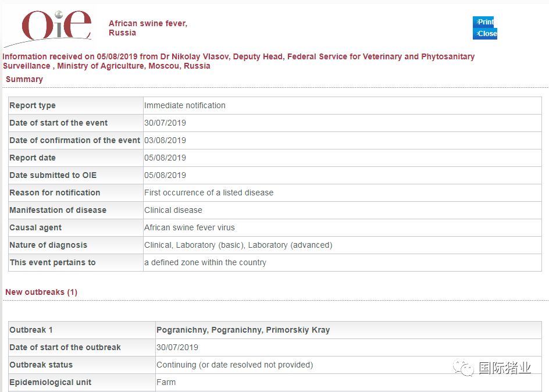Click the 国际猪业 watermark text
The image size is (549, 392).
tap(505, 368)
